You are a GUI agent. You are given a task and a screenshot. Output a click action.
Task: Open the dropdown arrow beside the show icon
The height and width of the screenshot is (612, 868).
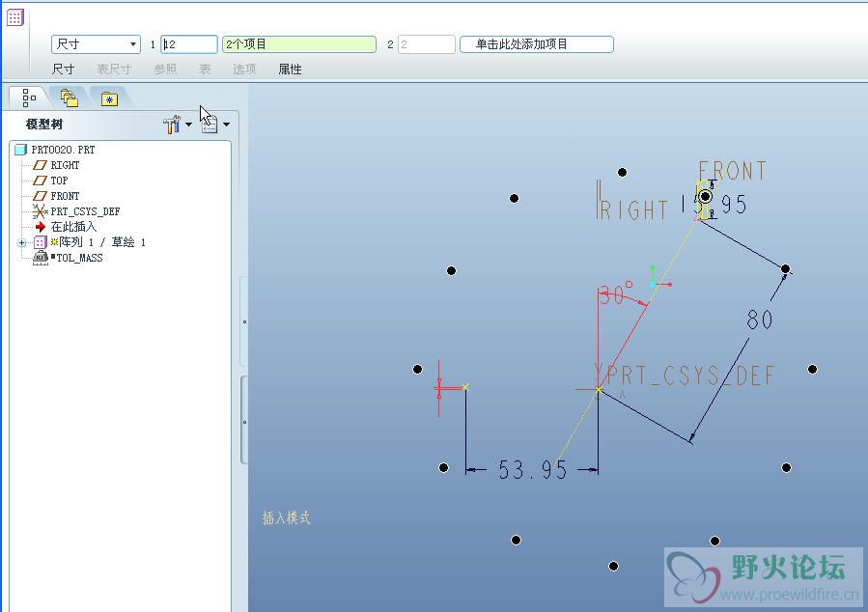(x=226, y=125)
